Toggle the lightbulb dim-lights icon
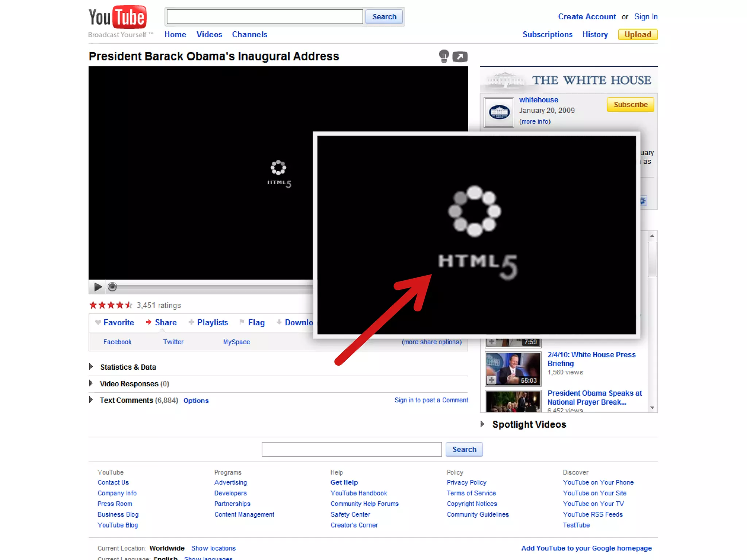This screenshot has height=560, width=747. click(x=444, y=56)
